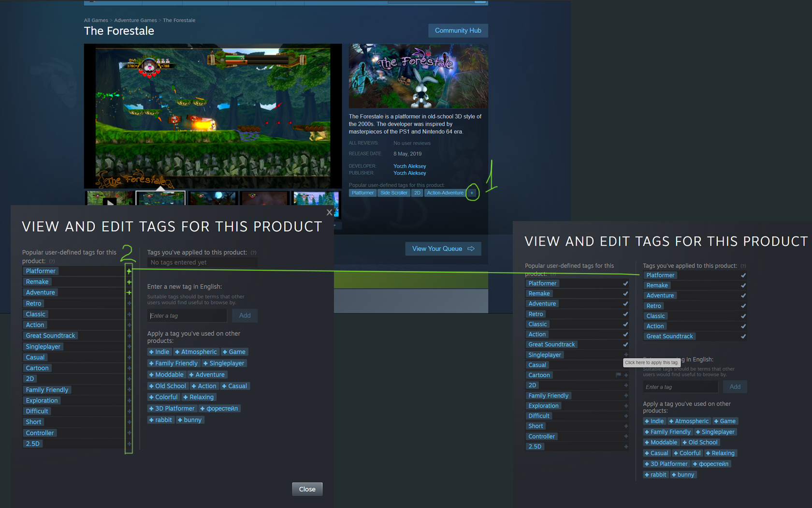Apply the rabbit tag in left dialog
This screenshot has height=508, width=812.
pyautogui.click(x=160, y=420)
